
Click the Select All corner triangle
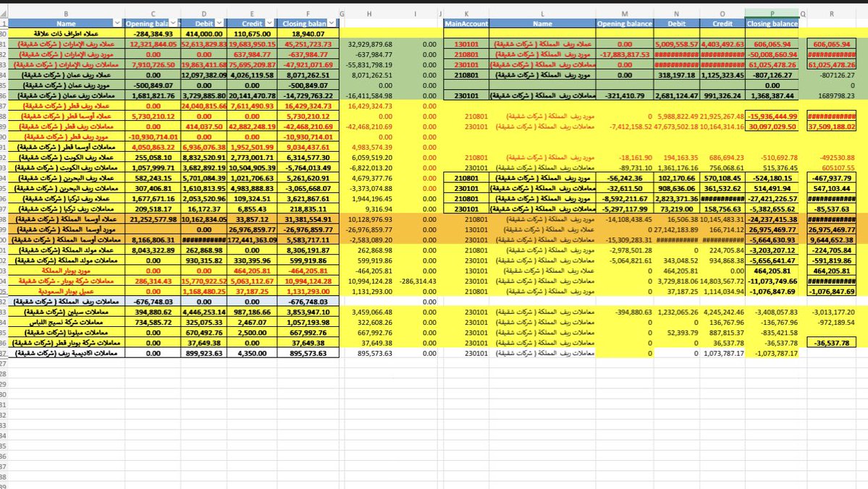[x=4, y=14]
